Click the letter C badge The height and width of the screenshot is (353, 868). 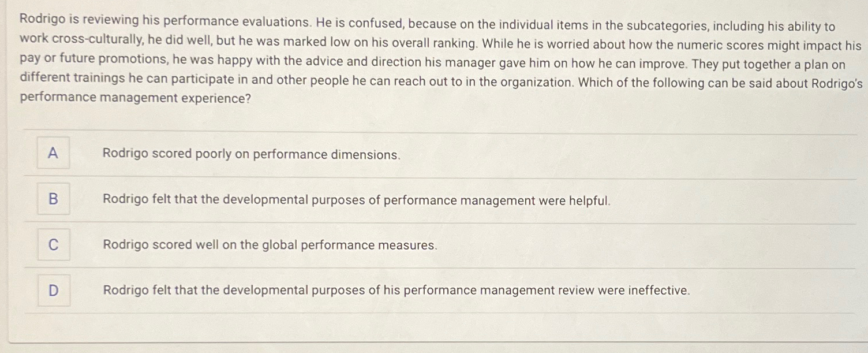[53, 244]
